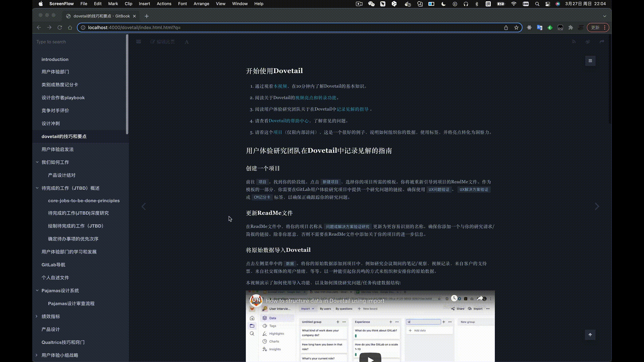Click the browser home icon
This screenshot has width=644, height=362.
click(x=70, y=27)
